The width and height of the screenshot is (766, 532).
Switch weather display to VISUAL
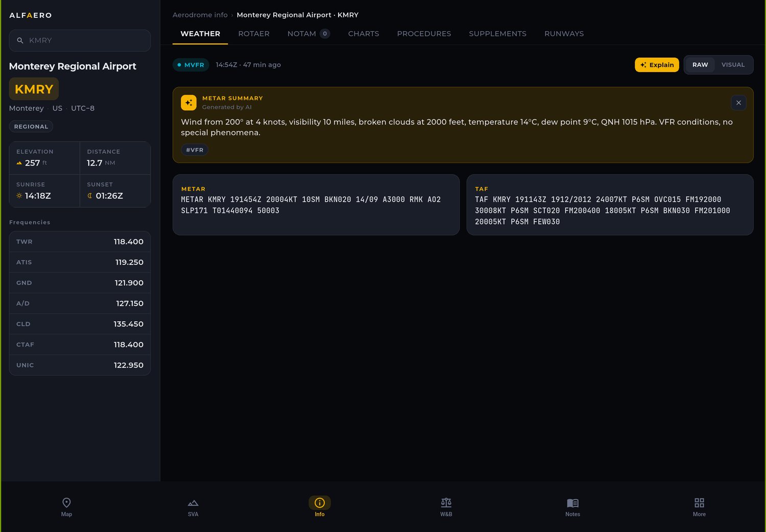(733, 65)
